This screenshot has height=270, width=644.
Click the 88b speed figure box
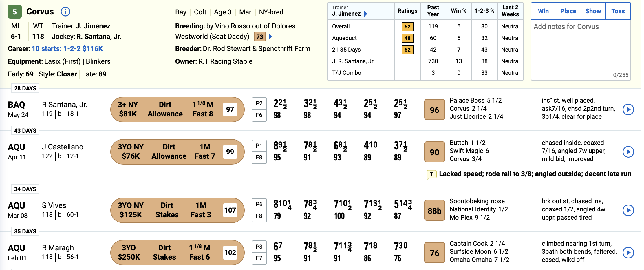click(434, 210)
